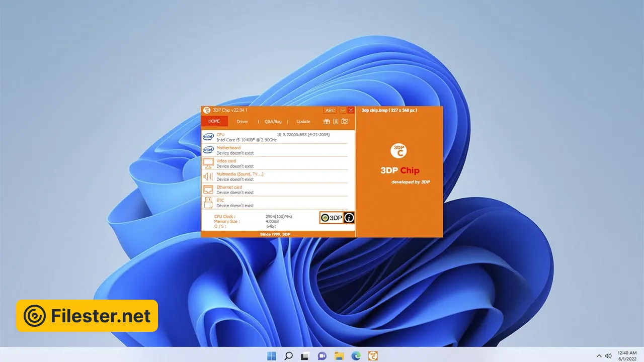Click the Multimedia speaker icon
This screenshot has width=644, height=362.
click(208, 176)
